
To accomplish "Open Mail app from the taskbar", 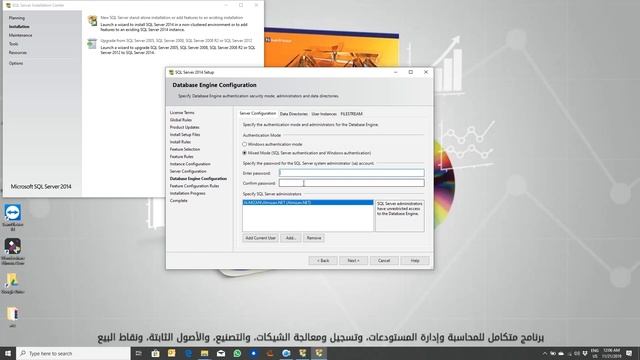I will (x=221, y=353).
